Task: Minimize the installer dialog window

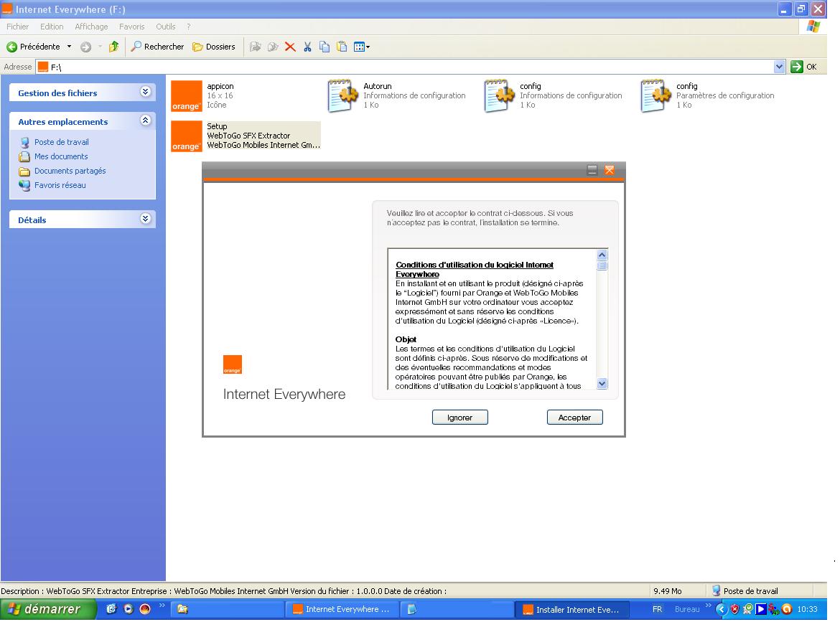Action: pos(592,170)
